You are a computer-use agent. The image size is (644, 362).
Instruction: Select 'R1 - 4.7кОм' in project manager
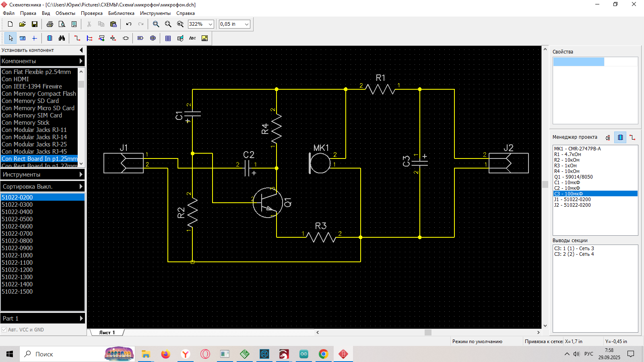[x=568, y=154]
